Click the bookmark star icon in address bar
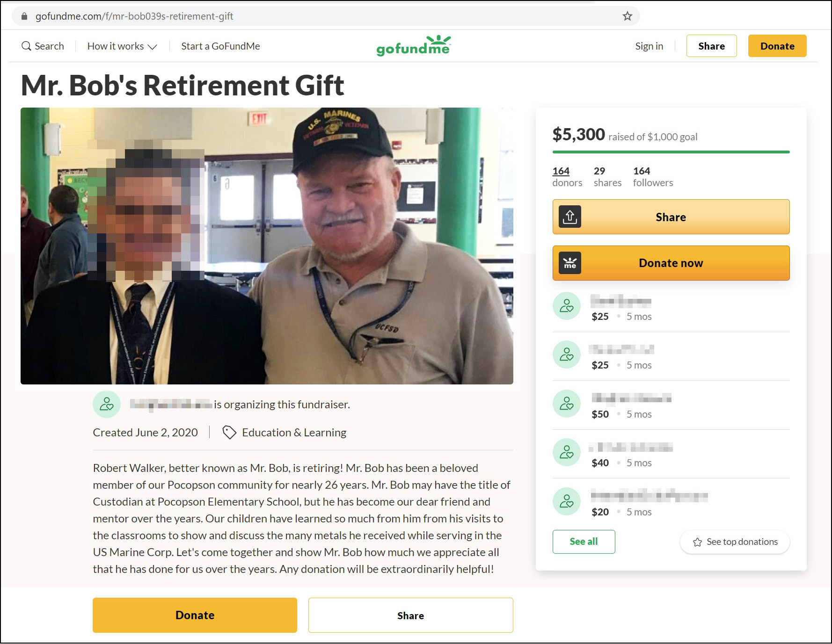This screenshot has width=832, height=644. 627,16
